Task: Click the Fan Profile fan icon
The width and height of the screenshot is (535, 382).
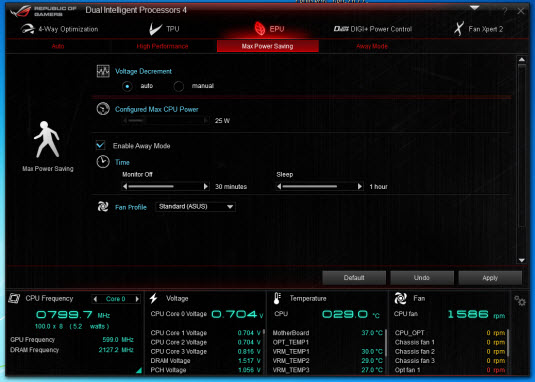Action: [103, 207]
